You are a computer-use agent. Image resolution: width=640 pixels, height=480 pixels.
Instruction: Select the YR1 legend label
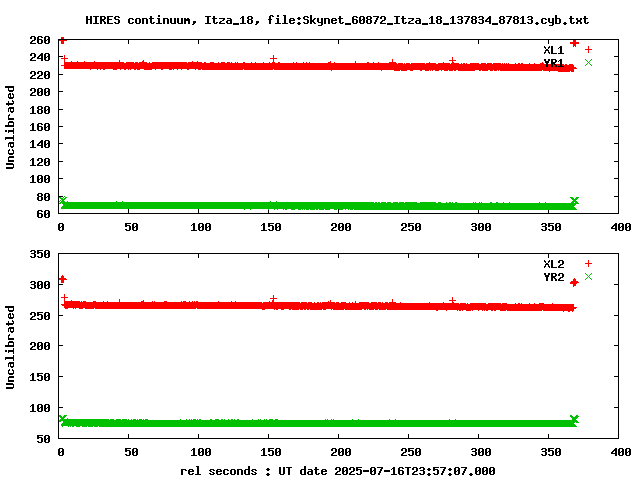[x=553, y=63]
